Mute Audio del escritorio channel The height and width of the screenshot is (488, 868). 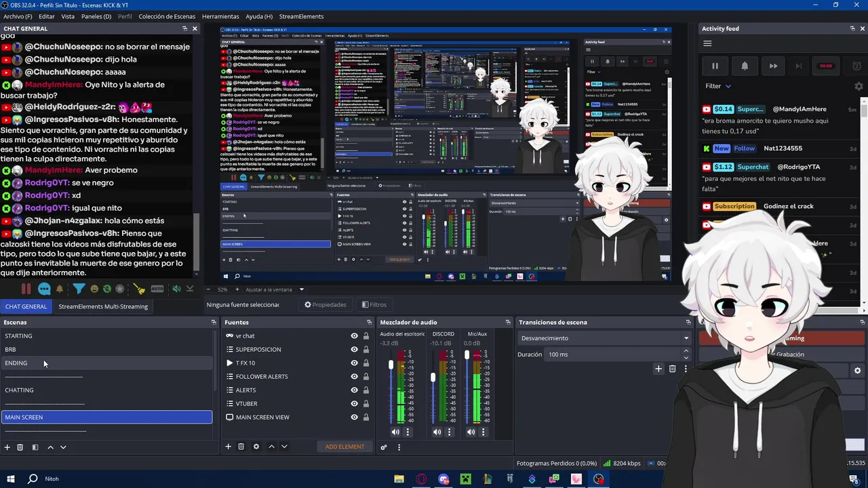coord(395,432)
